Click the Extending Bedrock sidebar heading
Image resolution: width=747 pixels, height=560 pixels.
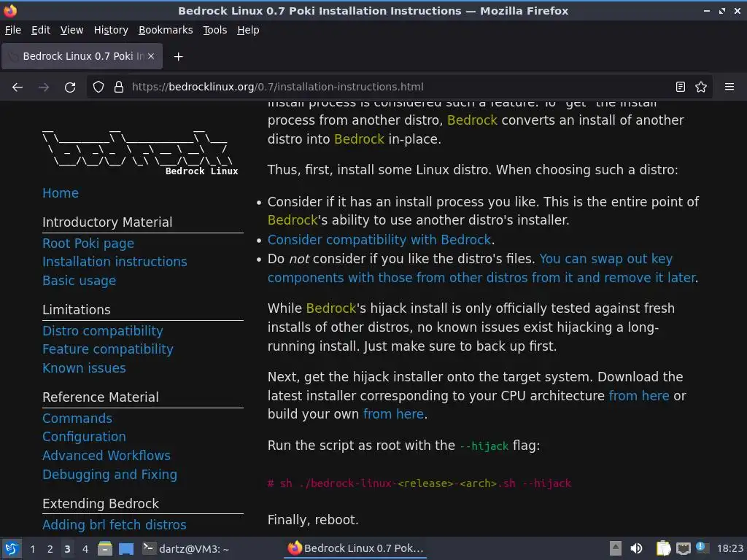click(x=101, y=504)
